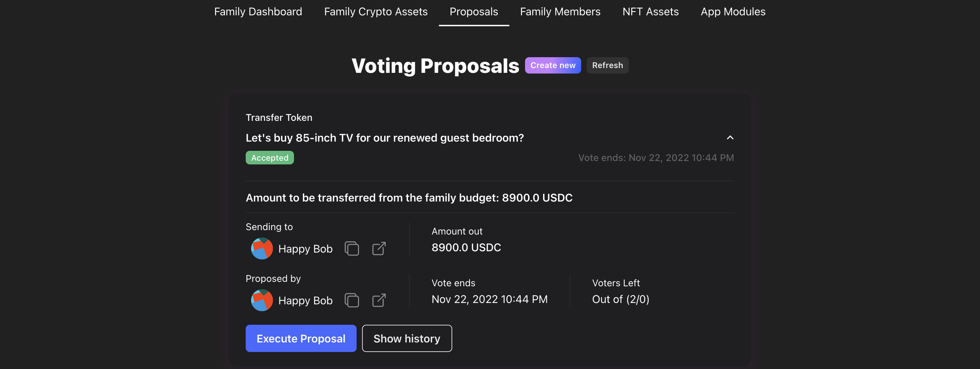980x369 pixels.
Task: Collapse the TV proposal with chevron
Action: pos(730,137)
